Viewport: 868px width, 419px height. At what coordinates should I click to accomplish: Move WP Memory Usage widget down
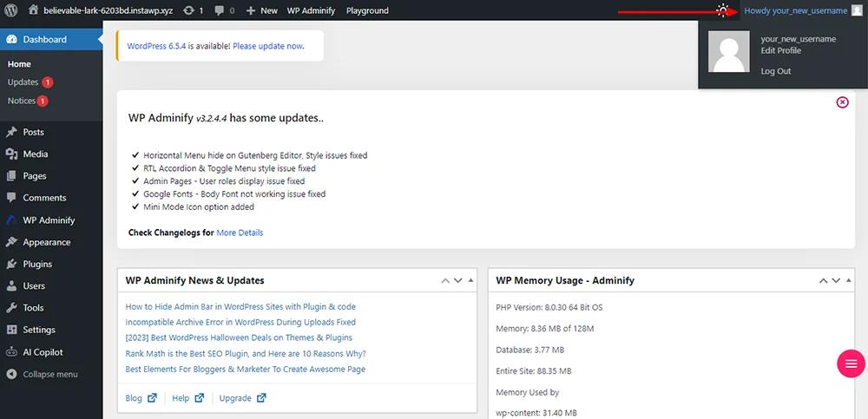[x=836, y=280]
